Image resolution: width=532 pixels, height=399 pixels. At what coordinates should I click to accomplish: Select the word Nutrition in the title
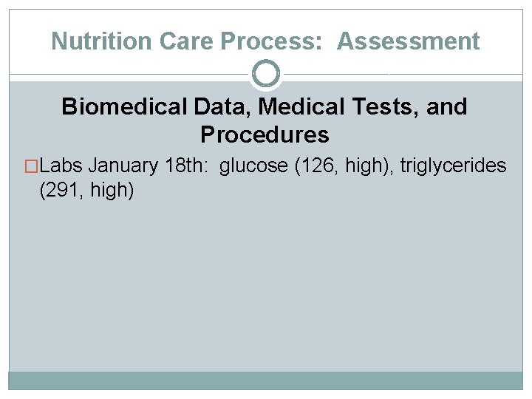pos(101,41)
